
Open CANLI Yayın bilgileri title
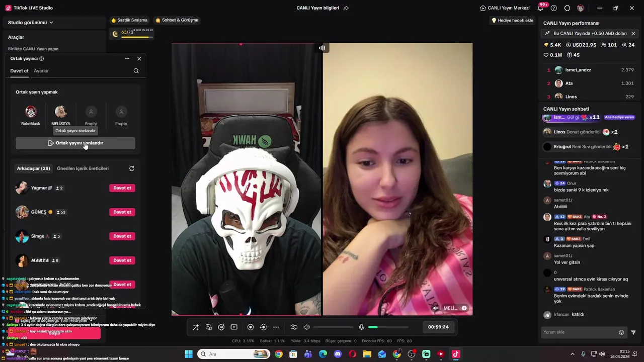coord(317,8)
